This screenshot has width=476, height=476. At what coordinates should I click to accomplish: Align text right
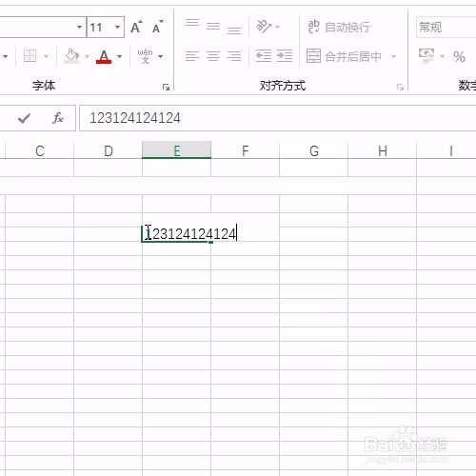point(234,56)
